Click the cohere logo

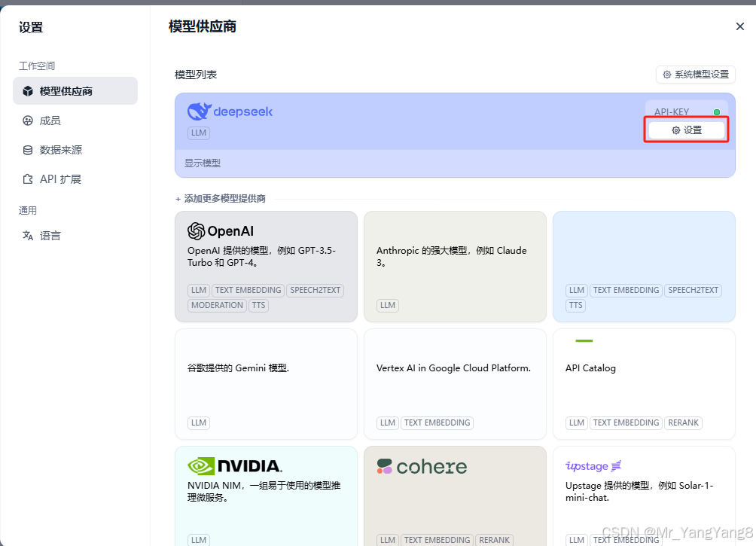pyautogui.click(x=422, y=466)
